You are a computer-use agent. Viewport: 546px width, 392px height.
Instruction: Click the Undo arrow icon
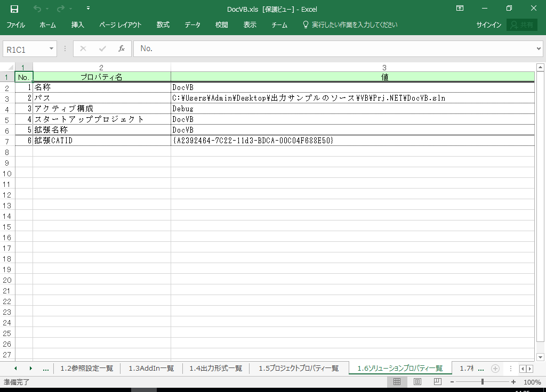[37, 9]
